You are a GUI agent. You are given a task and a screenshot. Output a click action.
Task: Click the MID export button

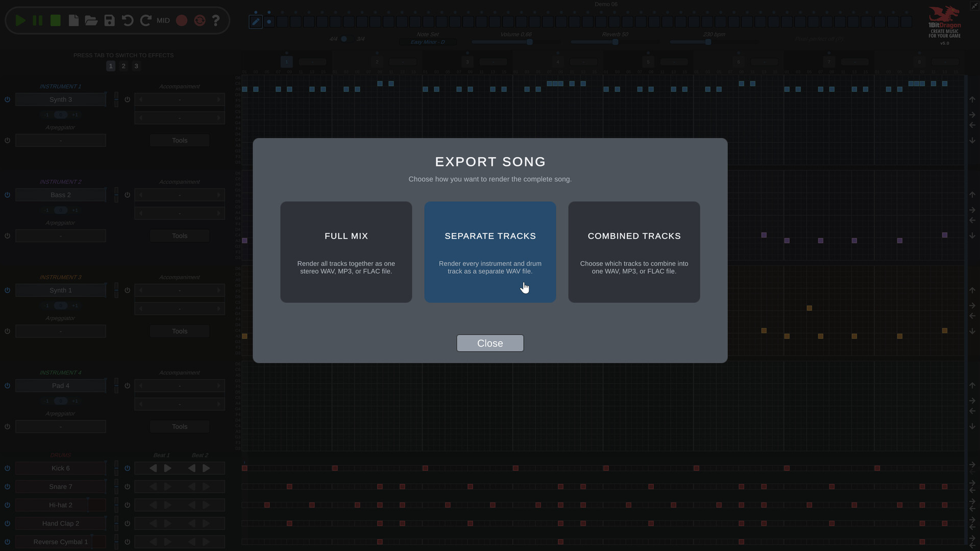click(163, 20)
